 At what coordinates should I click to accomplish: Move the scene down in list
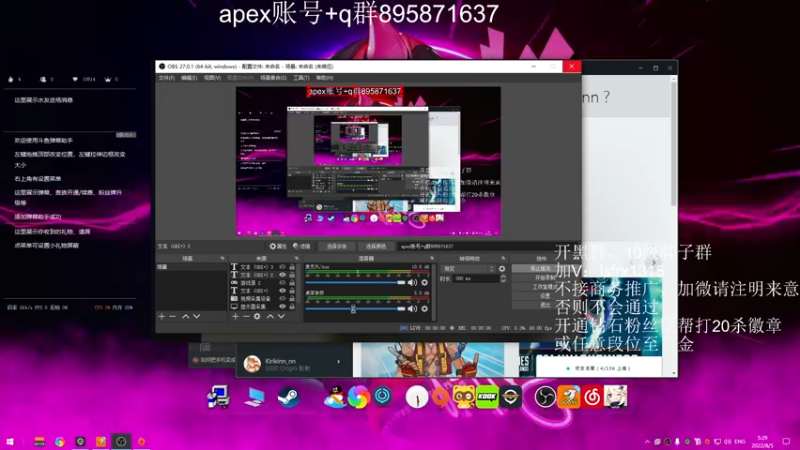pos(196,316)
